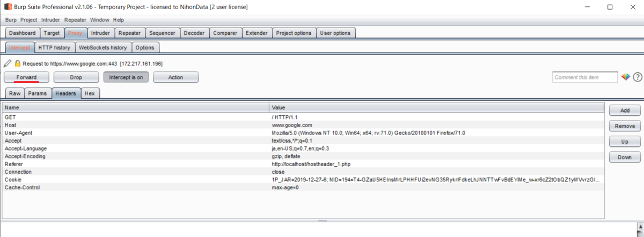The image size is (644, 237).
Task: Open the Action button menu
Action: pos(175,77)
